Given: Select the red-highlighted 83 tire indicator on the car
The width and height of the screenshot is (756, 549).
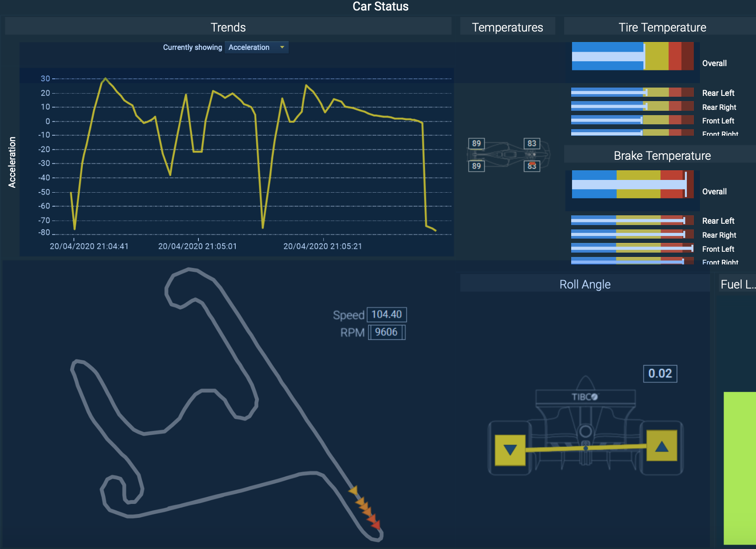Looking at the screenshot, I should tap(531, 166).
